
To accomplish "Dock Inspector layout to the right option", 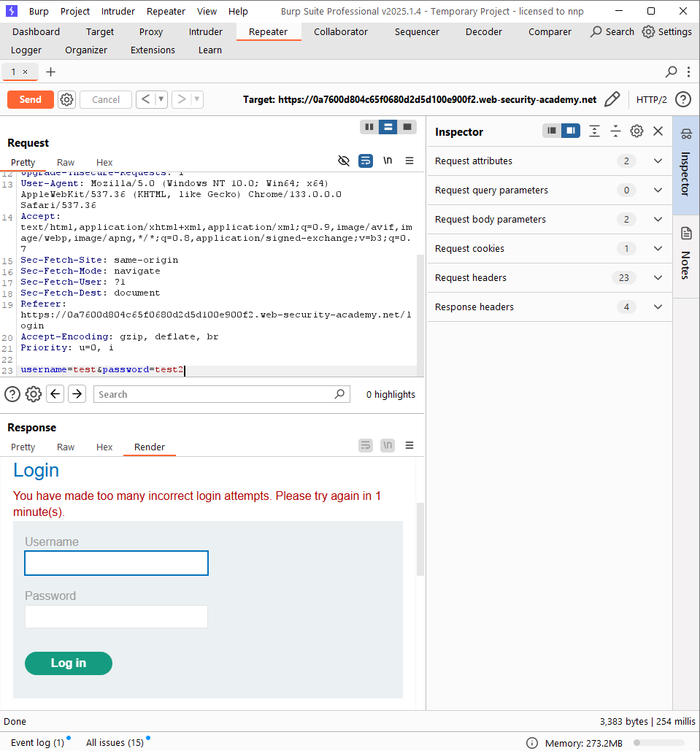I will pos(571,131).
